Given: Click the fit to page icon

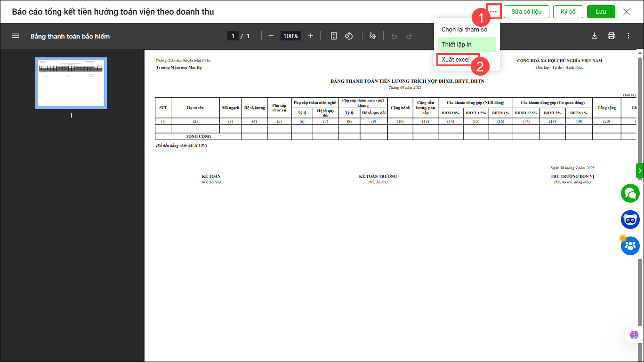Looking at the screenshot, I should [x=334, y=36].
